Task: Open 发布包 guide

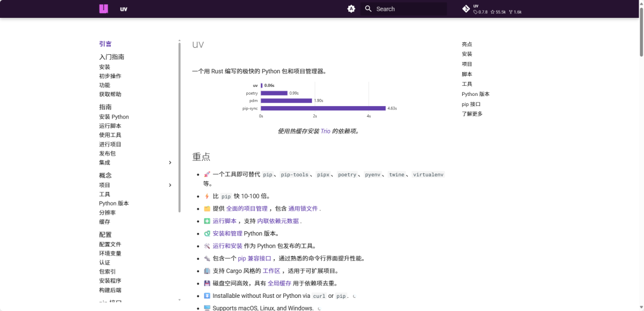Action: pos(107,154)
